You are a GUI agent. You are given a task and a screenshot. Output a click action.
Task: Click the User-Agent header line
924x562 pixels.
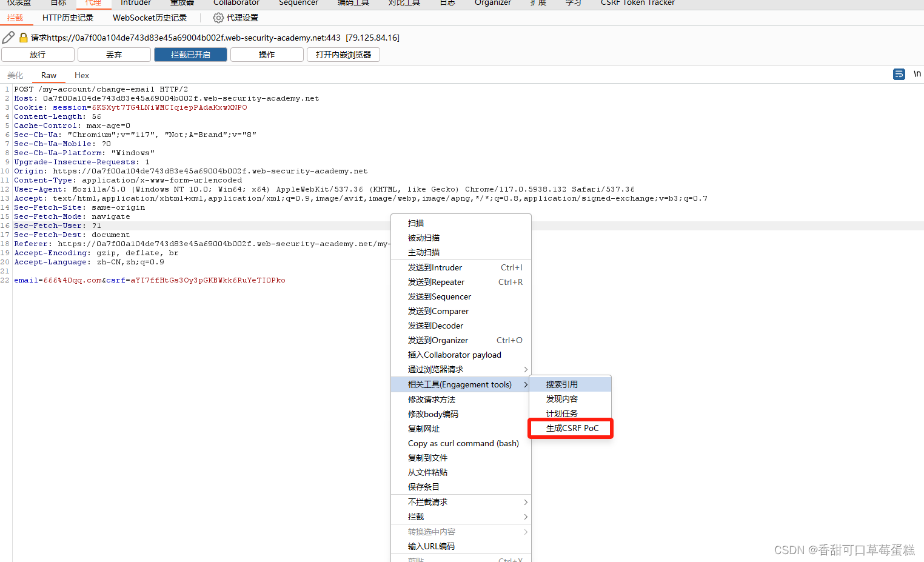[324, 189]
